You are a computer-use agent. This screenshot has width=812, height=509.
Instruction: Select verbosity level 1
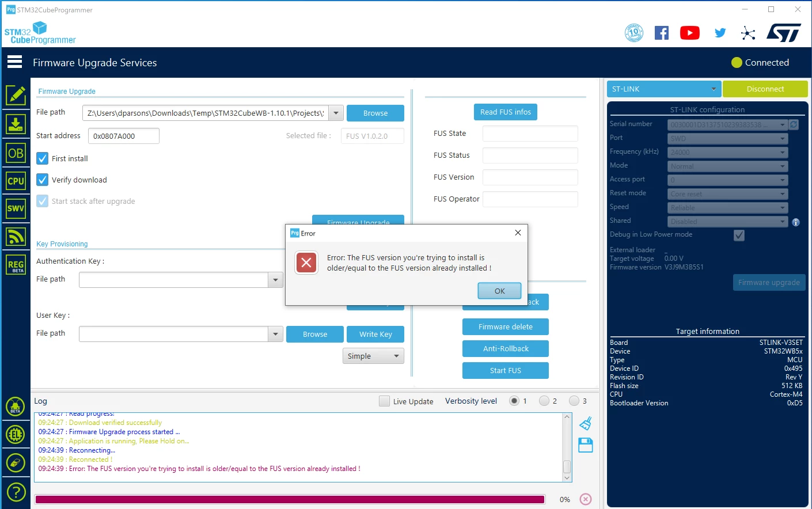[x=514, y=401]
